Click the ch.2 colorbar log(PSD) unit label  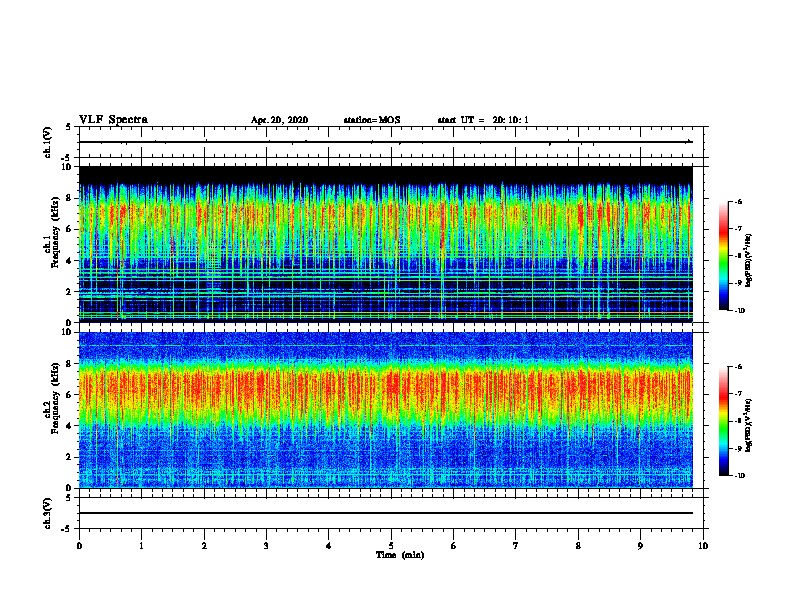tap(748, 425)
